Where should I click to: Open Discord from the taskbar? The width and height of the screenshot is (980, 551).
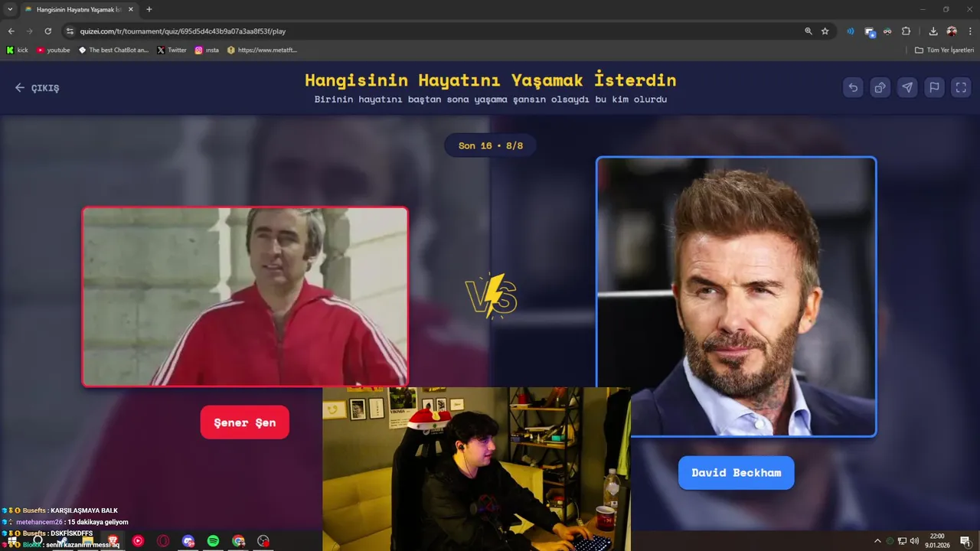click(188, 541)
